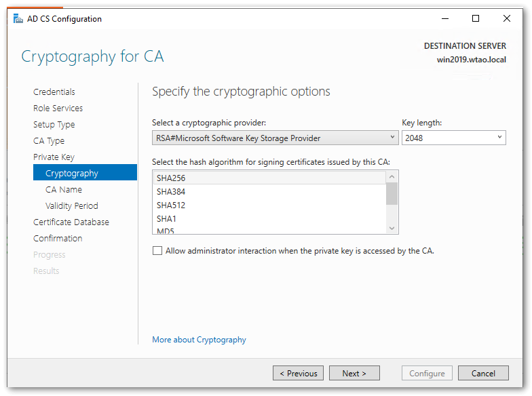Viewport: 532px width, 396px height.
Task: Open More about Cryptography link
Action: coord(199,340)
